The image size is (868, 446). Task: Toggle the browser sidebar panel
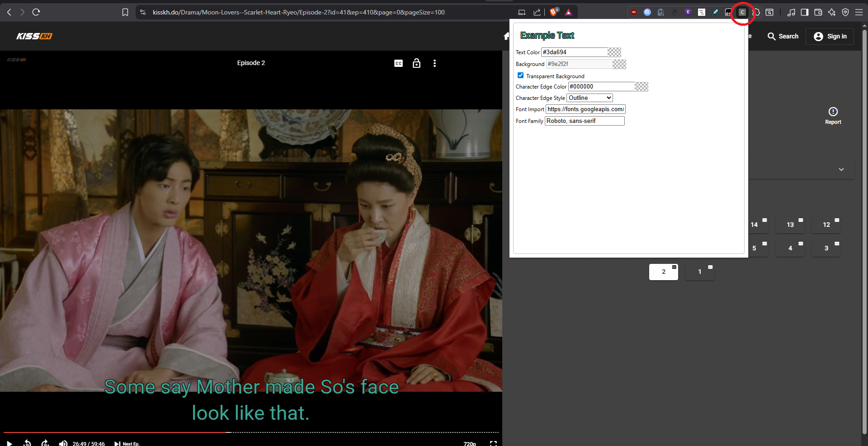coord(805,12)
